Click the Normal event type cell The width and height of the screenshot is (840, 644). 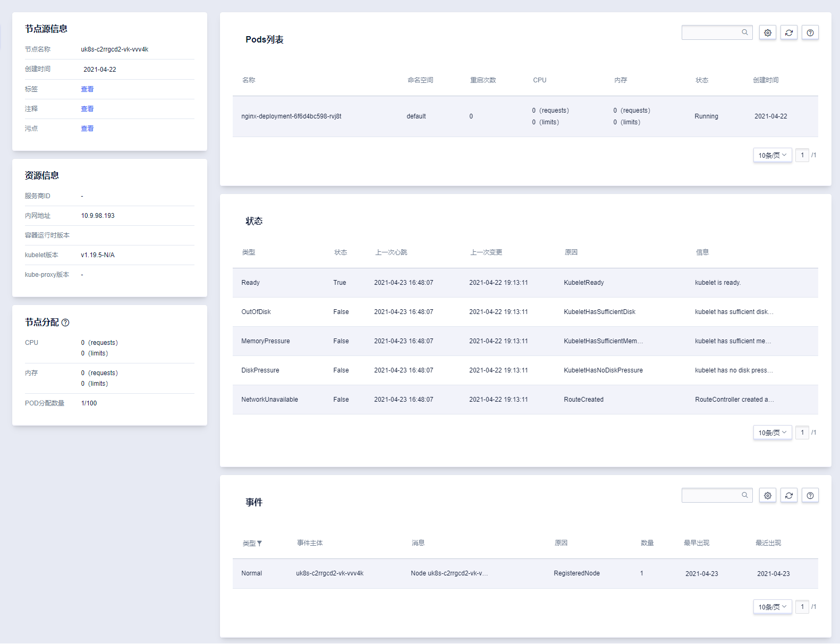click(251, 573)
